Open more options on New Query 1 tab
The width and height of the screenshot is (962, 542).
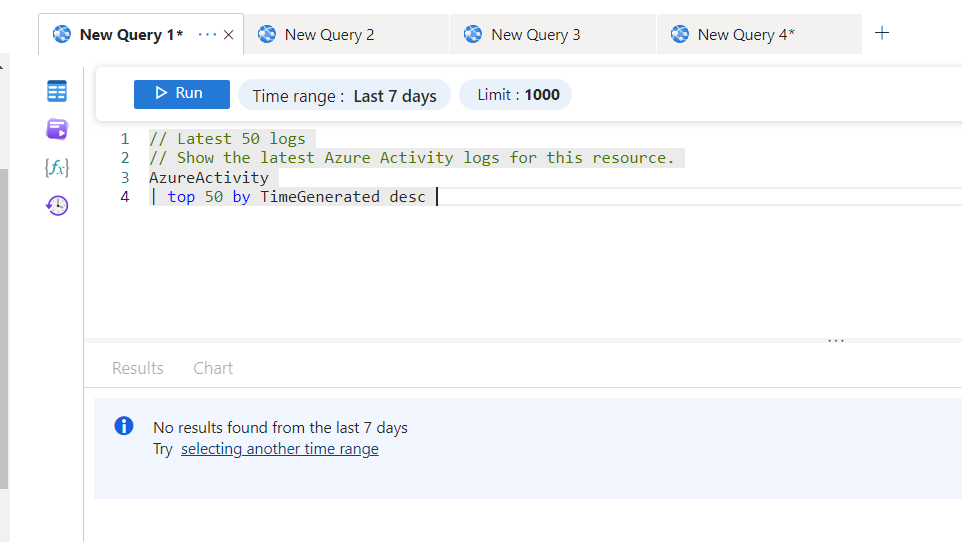tap(207, 35)
